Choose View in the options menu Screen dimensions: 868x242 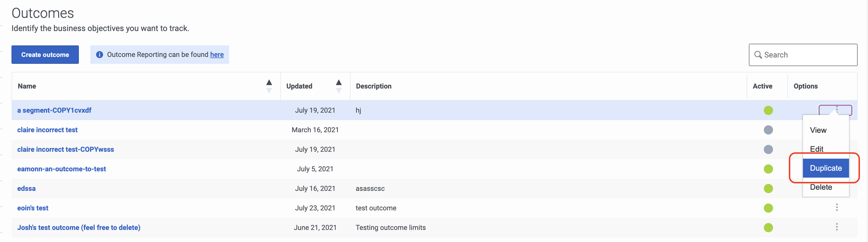pyautogui.click(x=818, y=130)
